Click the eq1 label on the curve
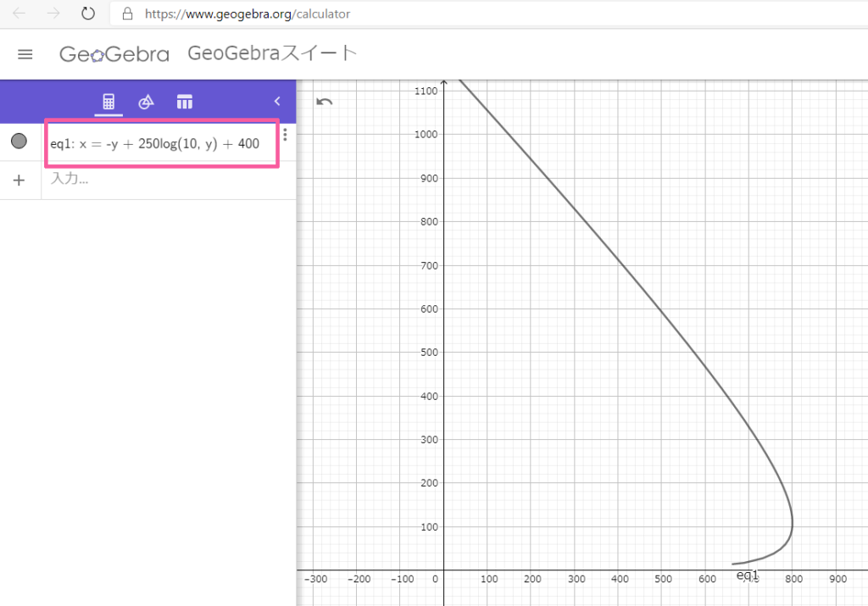 (748, 575)
